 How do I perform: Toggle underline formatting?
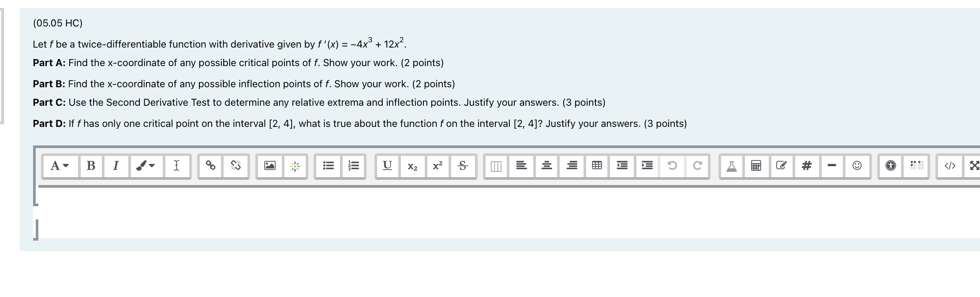pyautogui.click(x=387, y=166)
